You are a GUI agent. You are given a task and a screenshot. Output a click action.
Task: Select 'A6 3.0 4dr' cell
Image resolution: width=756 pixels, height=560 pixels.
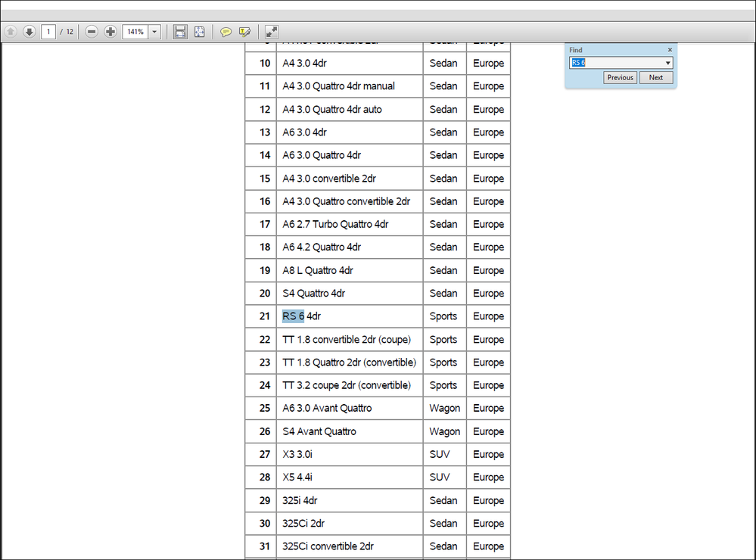coord(350,132)
